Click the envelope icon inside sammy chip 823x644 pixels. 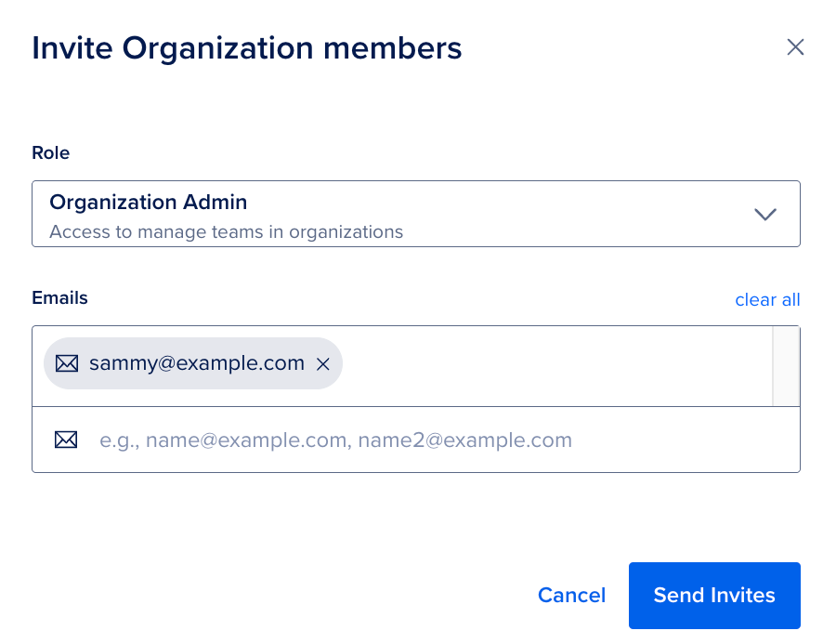[67, 363]
